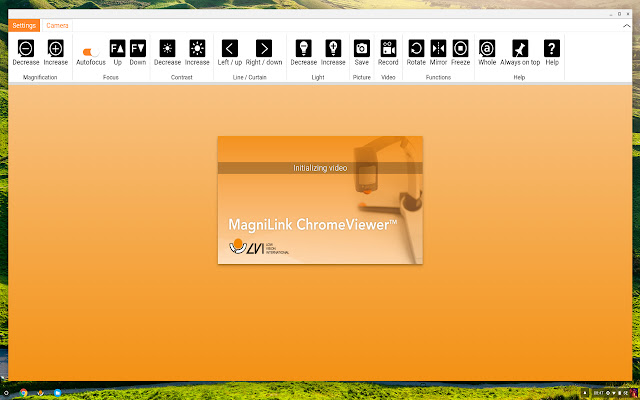Viewport: 640px width, 400px height.
Task: Toggle the Autofocus switch
Action: tap(91, 52)
